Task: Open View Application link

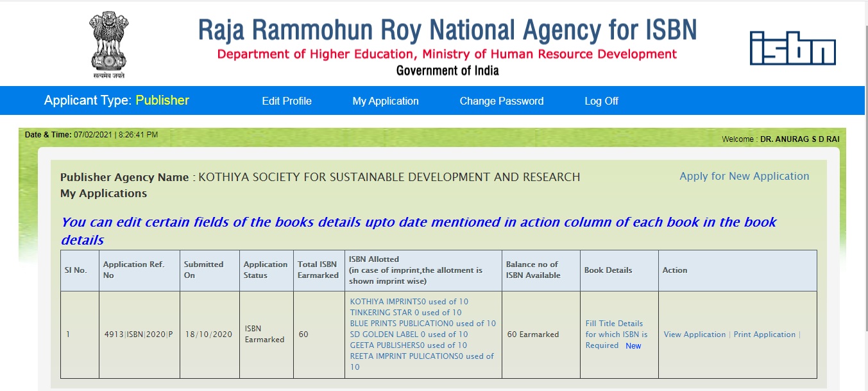Action: pos(695,335)
